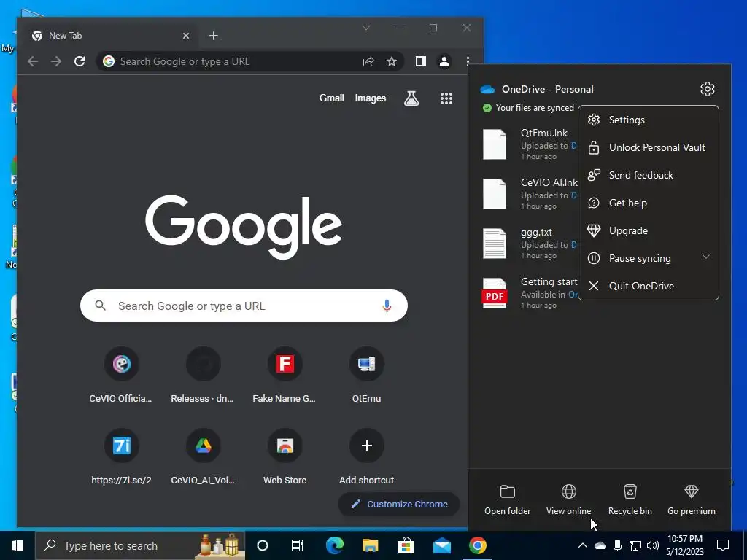Click Go premium diamond icon
Image resolution: width=747 pixels, height=560 pixels.
(x=692, y=491)
